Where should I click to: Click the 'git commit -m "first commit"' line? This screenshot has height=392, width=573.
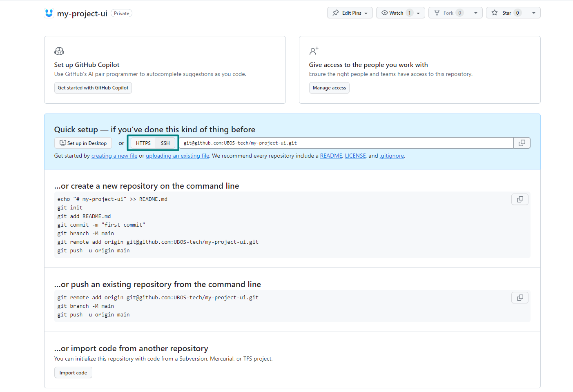point(101,225)
